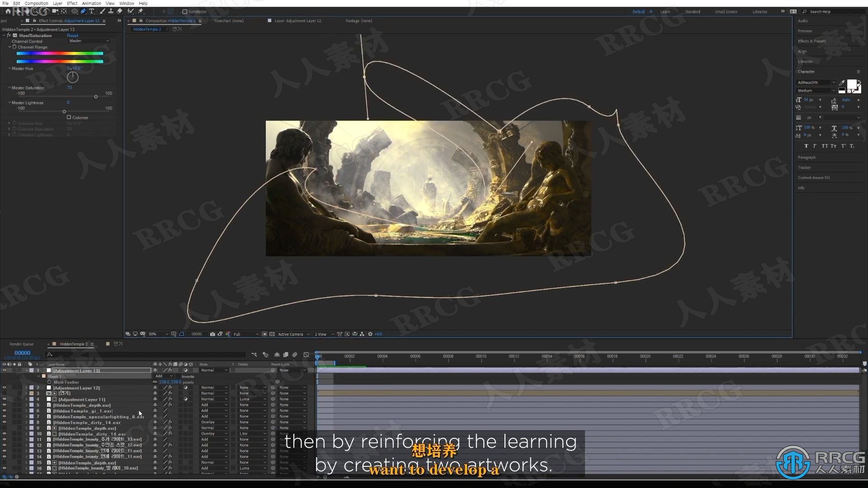Hide Adjustment Layer 12 with its eye icon

point(5,388)
